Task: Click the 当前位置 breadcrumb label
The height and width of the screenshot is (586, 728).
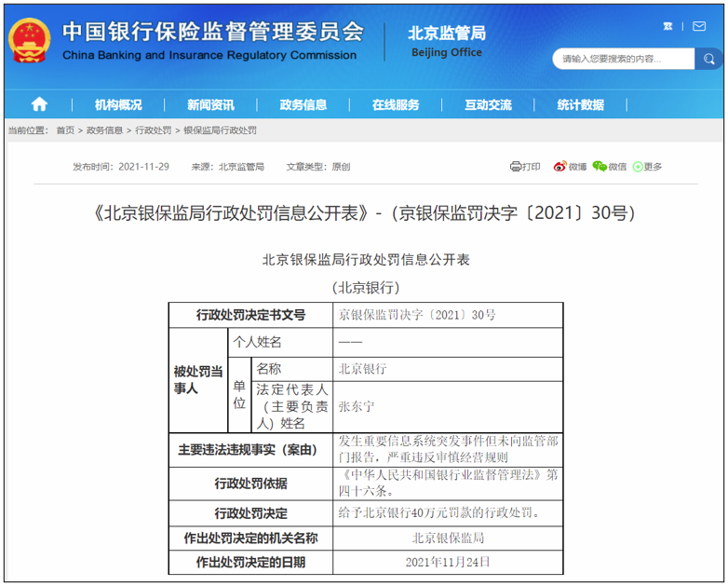Action: point(28,130)
